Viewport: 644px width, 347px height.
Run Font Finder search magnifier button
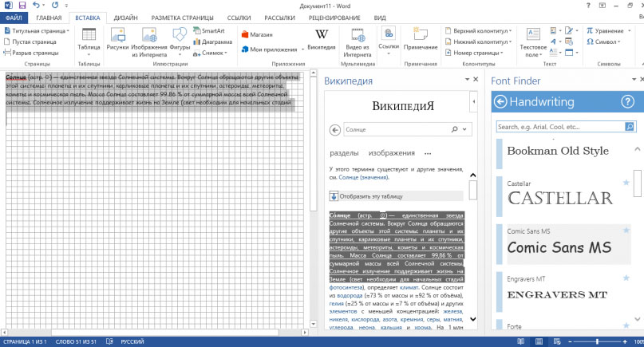point(629,127)
